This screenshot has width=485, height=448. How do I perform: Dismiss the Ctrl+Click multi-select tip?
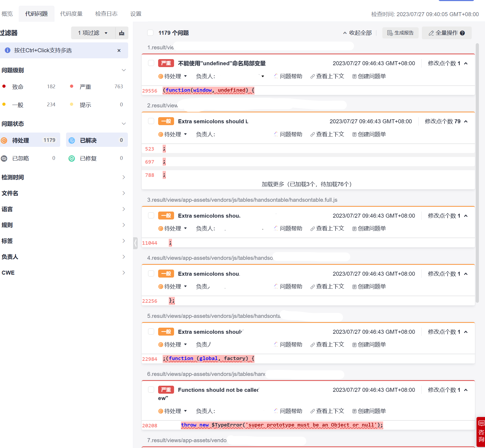point(119,50)
